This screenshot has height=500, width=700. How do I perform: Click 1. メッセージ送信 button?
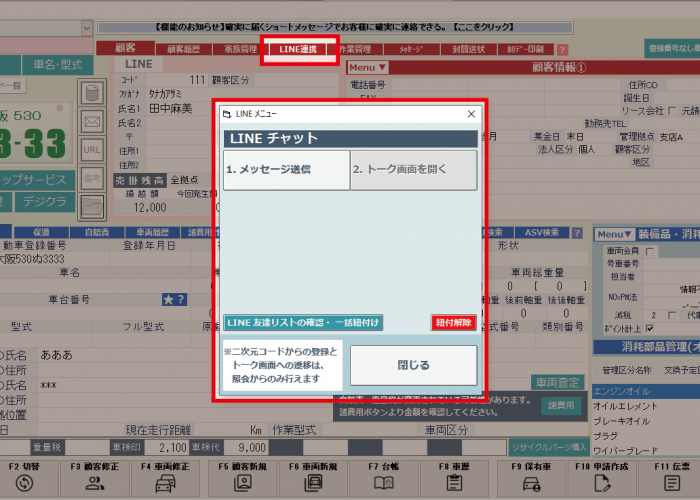tap(287, 170)
